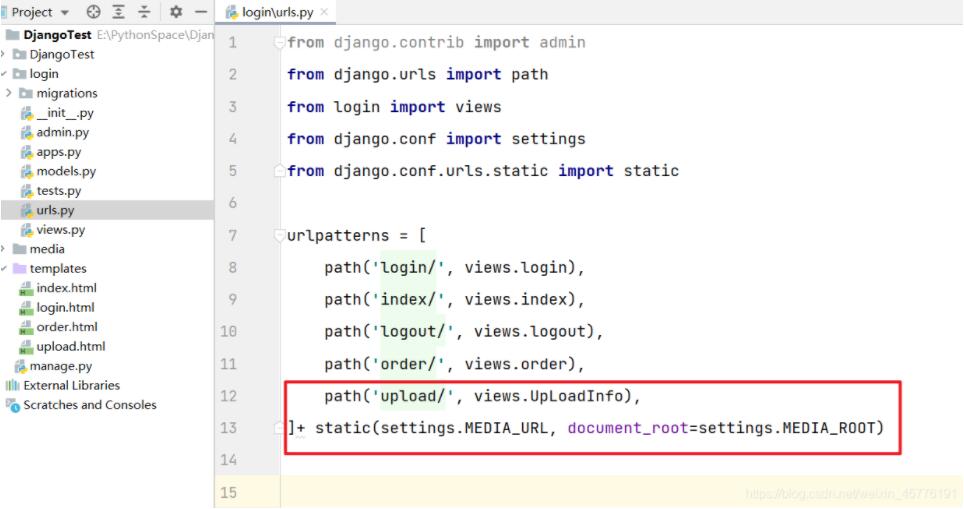
Task: Click the locate/select opened file target icon
Action: (94, 12)
